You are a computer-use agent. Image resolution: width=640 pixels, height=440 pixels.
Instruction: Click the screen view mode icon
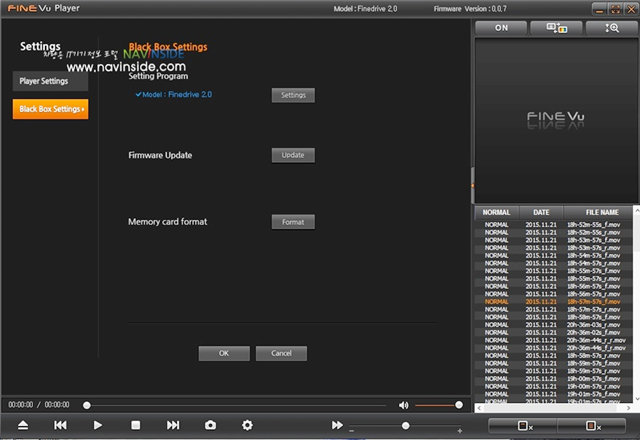[x=557, y=28]
